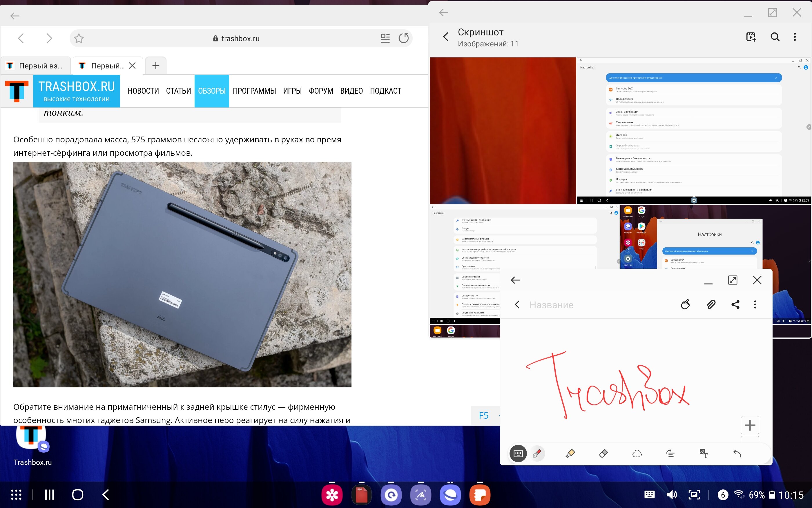Select the eraser tool in Notes
The height and width of the screenshot is (508, 812).
coord(603,453)
